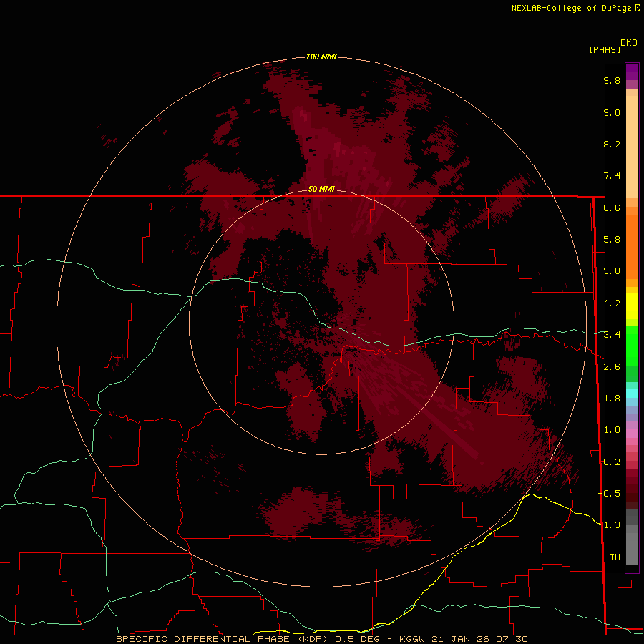The width and height of the screenshot is (644, 644).
Task: Click the 5.8 value on the color scale
Action: coord(612,240)
